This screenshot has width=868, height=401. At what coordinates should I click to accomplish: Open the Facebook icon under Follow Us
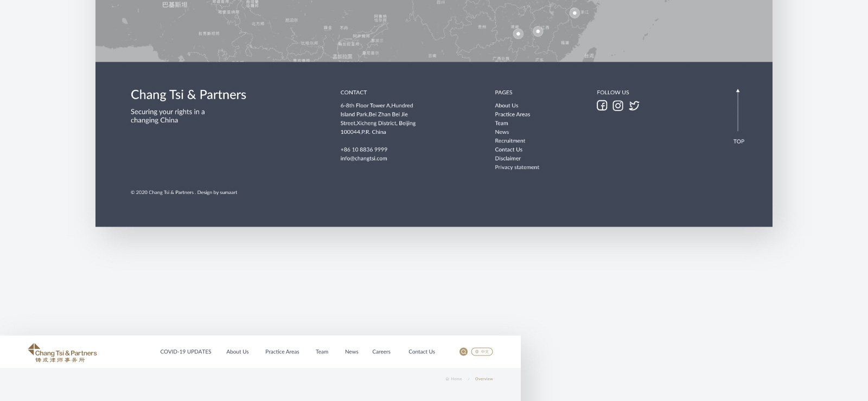click(602, 106)
